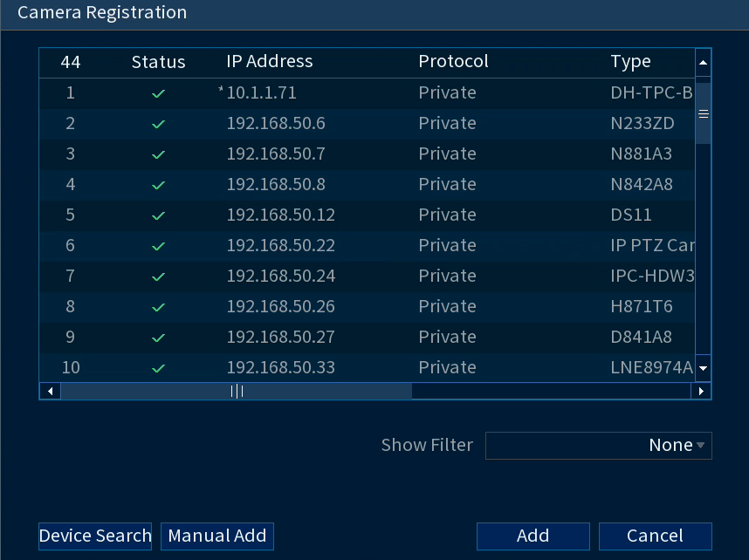Image resolution: width=749 pixels, height=560 pixels.
Task: Select the IP address 192.168.50.33
Action: tap(281, 367)
